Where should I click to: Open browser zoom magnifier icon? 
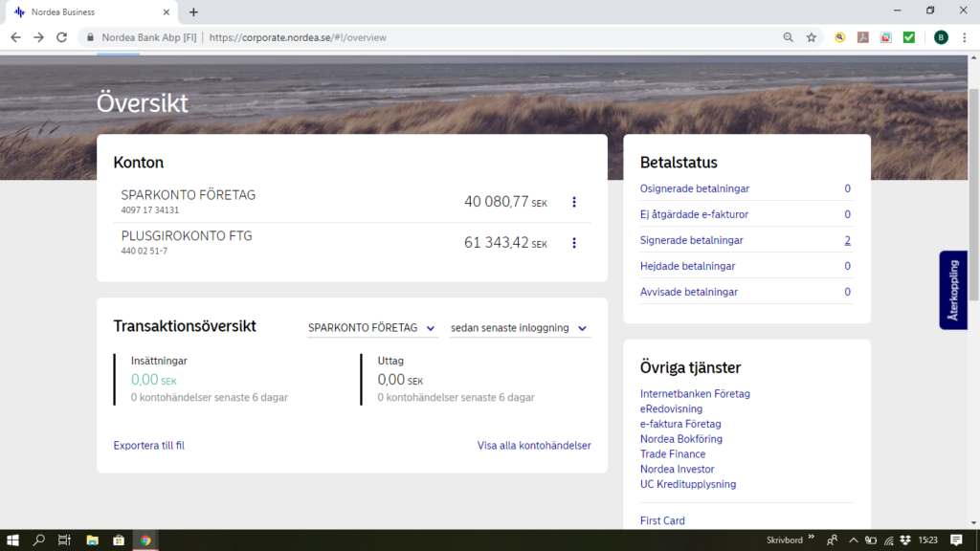[x=789, y=37]
